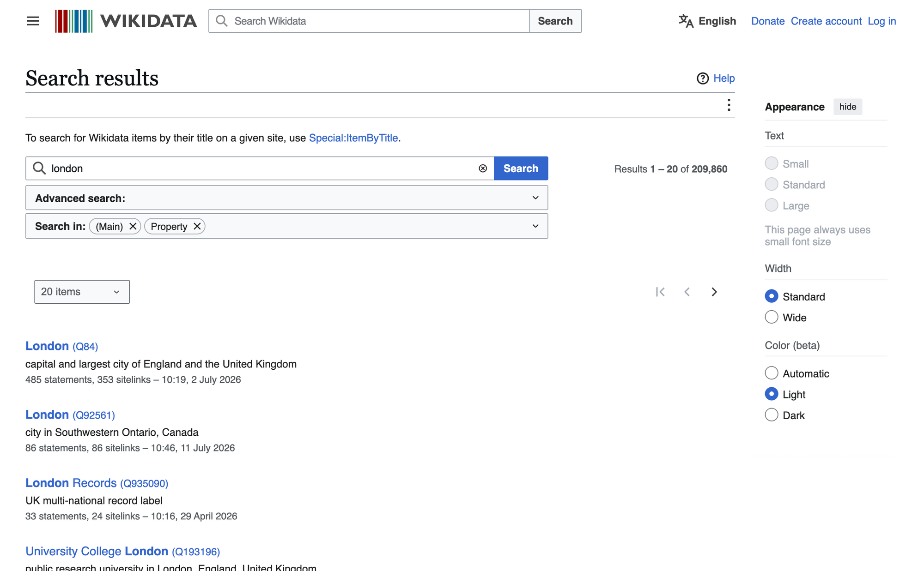
Task: Click 'UK multi-national record label' description
Action: point(94,501)
